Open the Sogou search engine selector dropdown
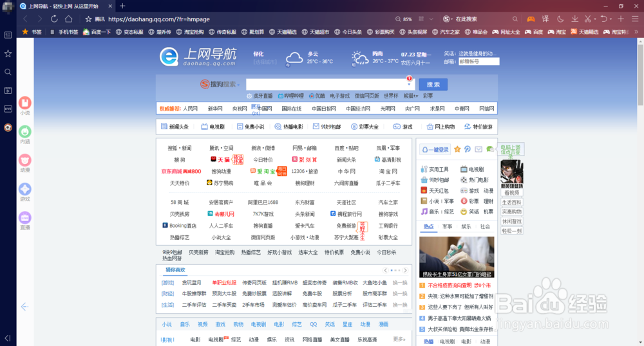 [448, 19]
